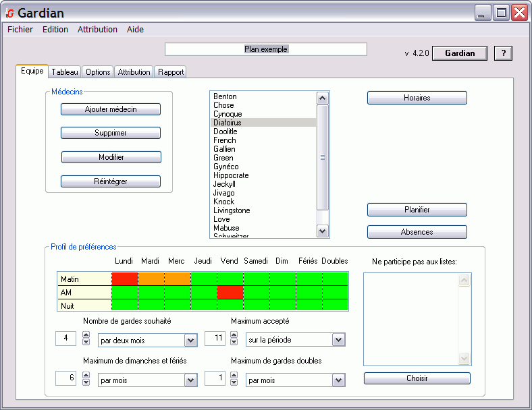Click the Modifier button
Image resolution: width=532 pixels, height=410 pixels.
click(111, 157)
